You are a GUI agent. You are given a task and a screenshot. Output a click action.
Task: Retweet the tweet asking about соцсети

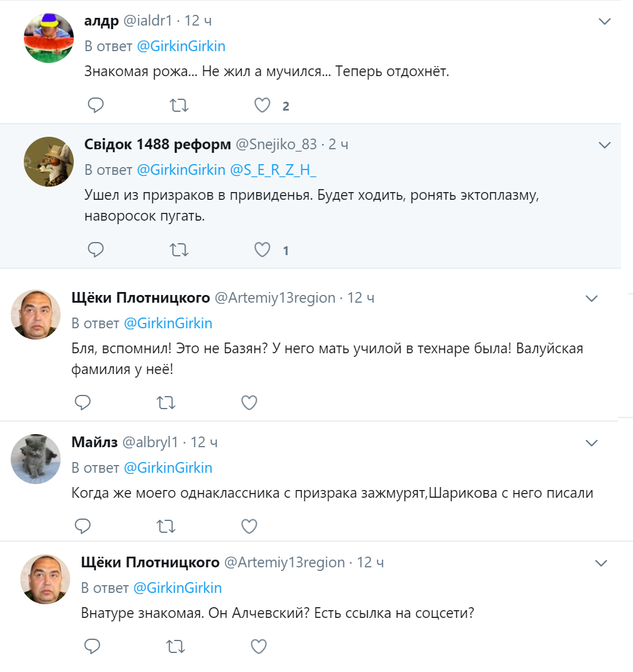point(176,646)
